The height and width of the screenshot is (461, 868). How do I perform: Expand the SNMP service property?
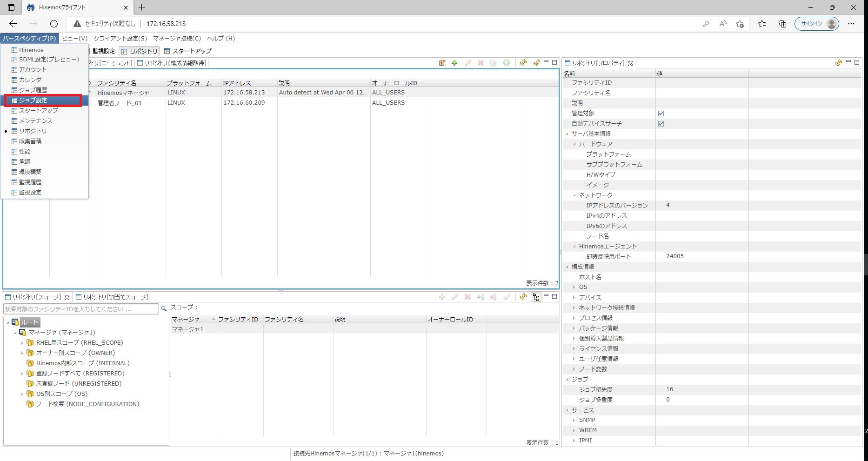click(574, 420)
